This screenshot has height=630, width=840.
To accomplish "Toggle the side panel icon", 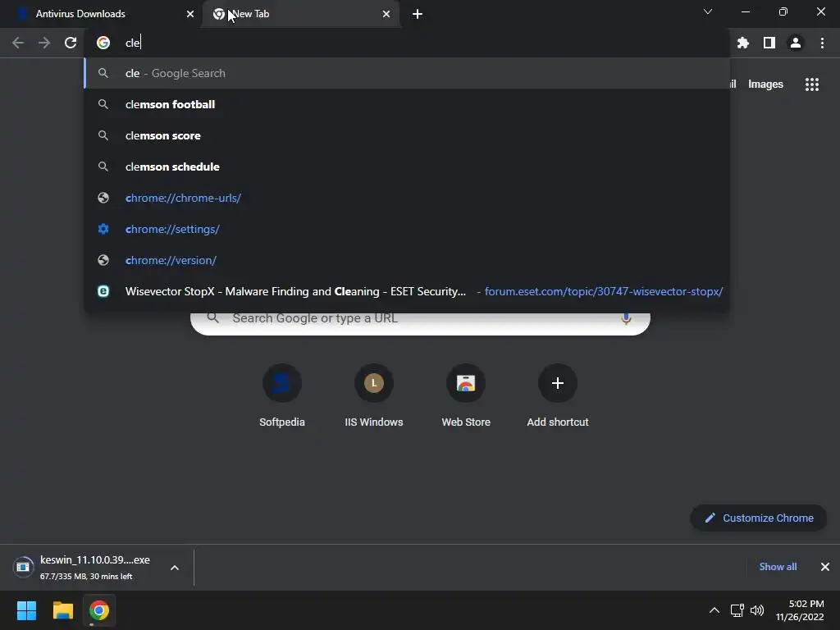I will pos(769,43).
